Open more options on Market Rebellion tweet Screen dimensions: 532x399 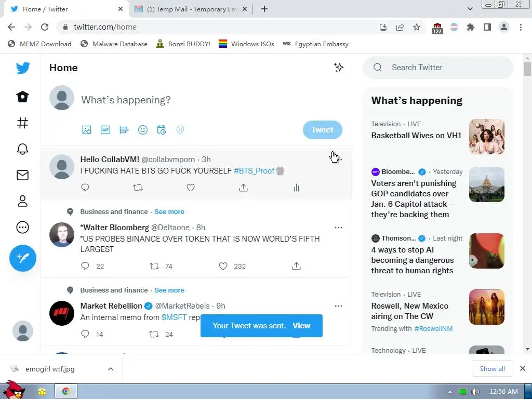[x=338, y=306]
